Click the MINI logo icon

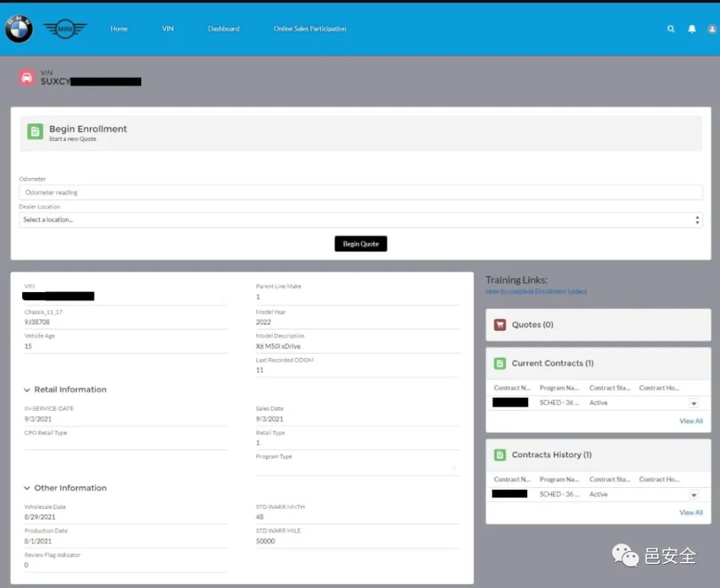65,29
